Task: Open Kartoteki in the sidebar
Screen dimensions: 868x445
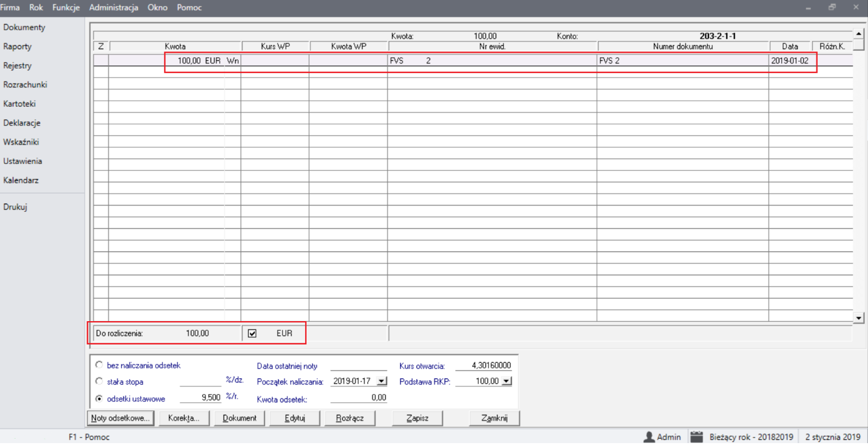Action: [19, 104]
